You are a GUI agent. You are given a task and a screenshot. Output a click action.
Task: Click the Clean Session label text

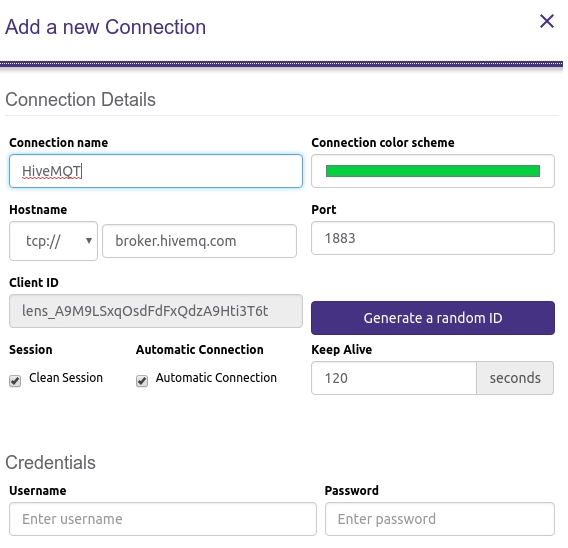pos(66,378)
